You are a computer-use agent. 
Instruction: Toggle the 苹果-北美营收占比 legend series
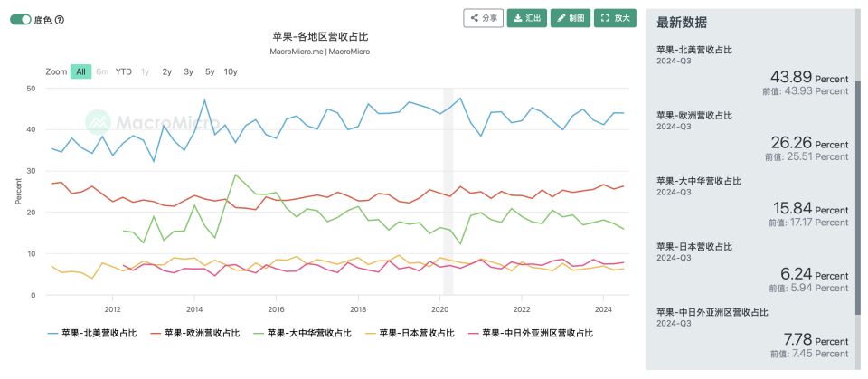(92, 333)
